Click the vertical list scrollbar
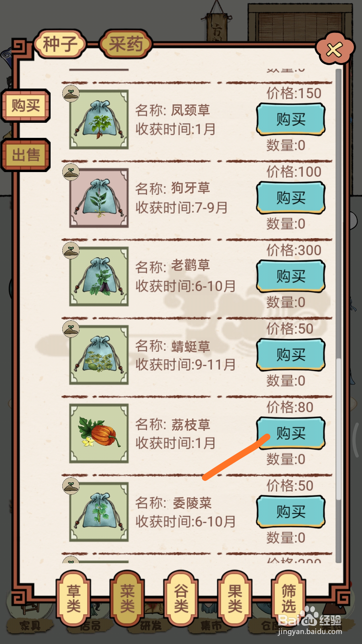The height and width of the screenshot is (644, 362). [x=339, y=315]
